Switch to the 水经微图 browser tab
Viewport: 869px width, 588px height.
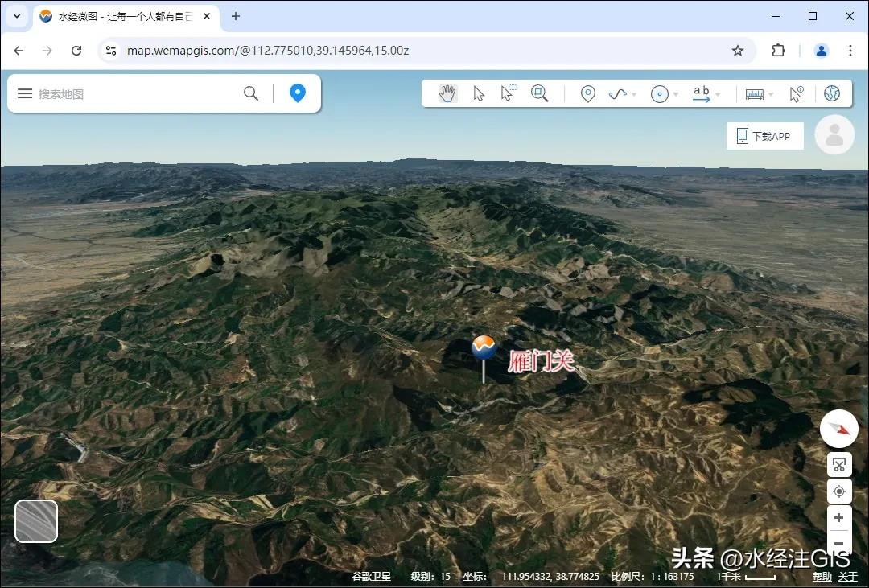coord(125,16)
